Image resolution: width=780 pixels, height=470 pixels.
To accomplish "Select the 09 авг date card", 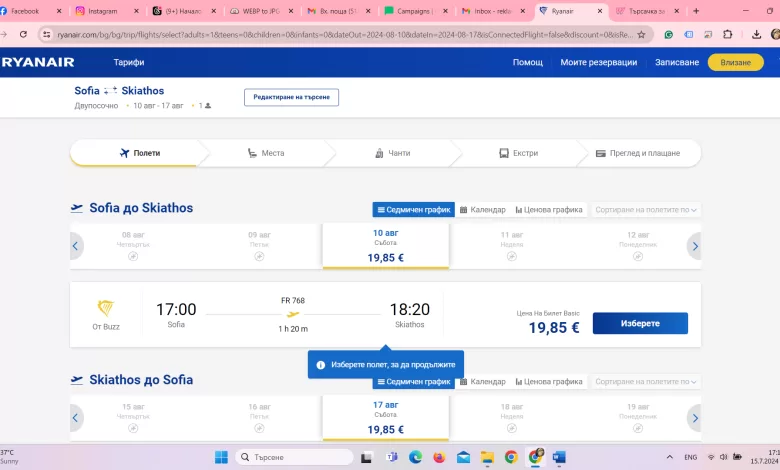I will pos(259,246).
